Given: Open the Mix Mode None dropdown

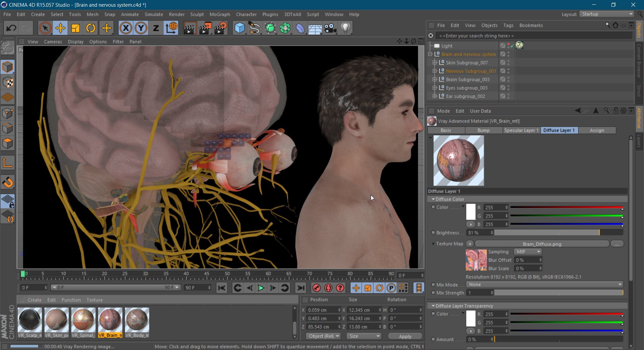Looking at the screenshot, I should pyautogui.click(x=545, y=285).
